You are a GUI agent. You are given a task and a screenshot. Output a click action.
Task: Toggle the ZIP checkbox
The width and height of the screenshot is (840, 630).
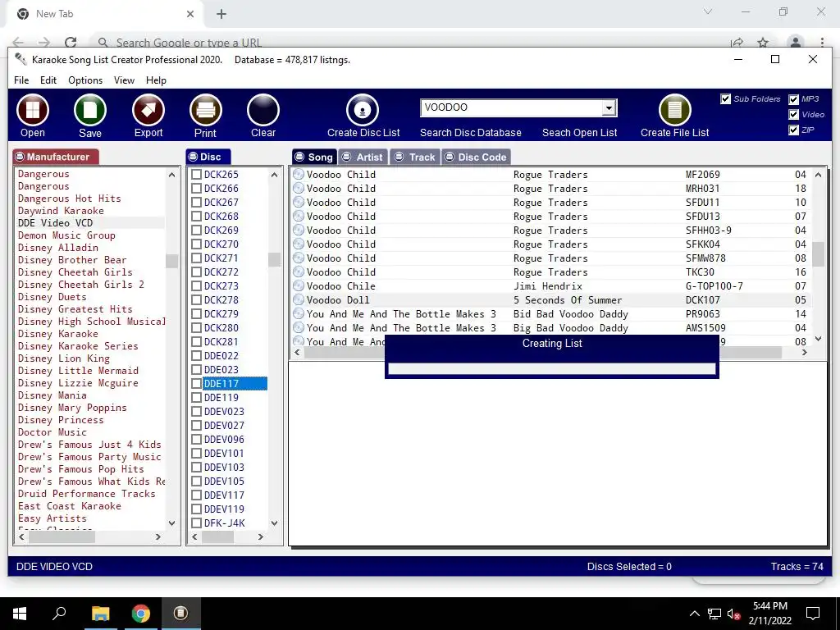(x=793, y=130)
